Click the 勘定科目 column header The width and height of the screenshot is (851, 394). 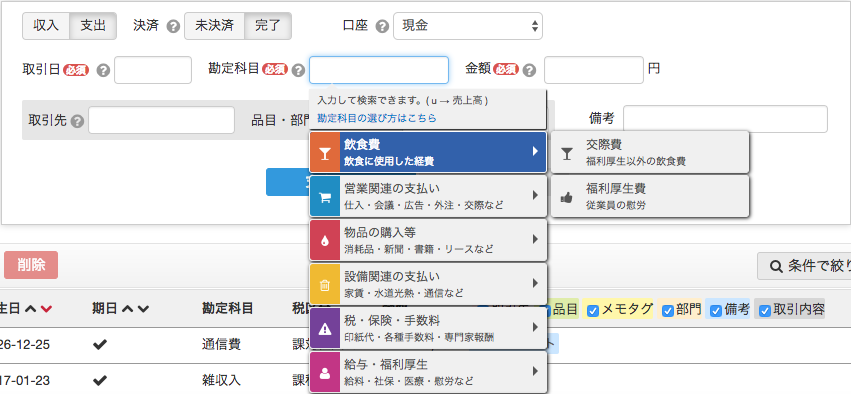point(227,309)
